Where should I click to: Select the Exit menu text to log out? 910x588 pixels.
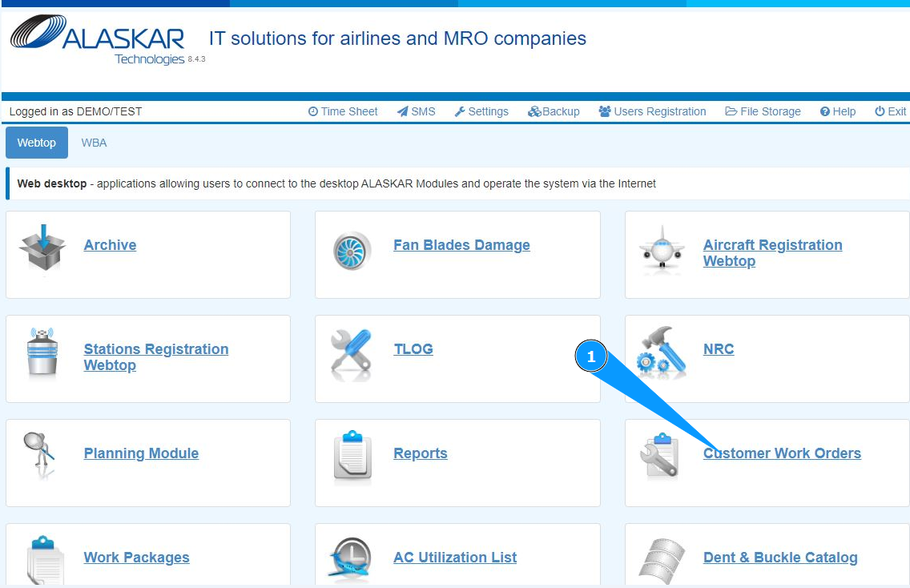[x=896, y=111]
